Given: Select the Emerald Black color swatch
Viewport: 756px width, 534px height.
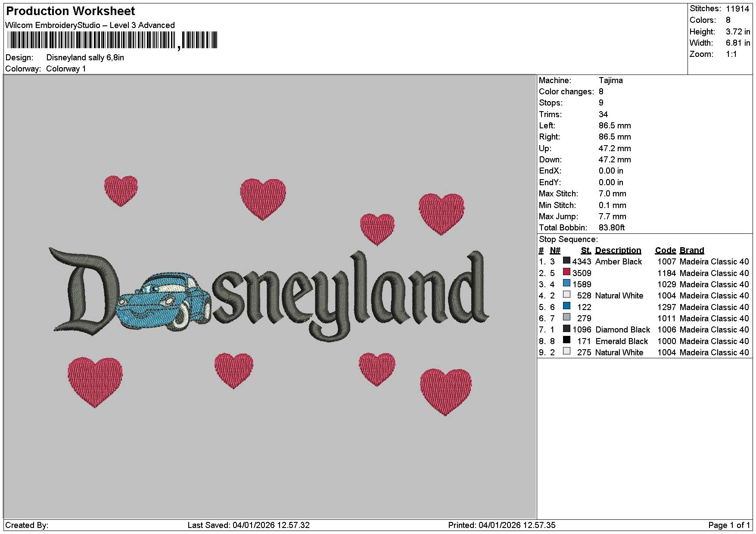Looking at the screenshot, I should pyautogui.click(x=566, y=340).
